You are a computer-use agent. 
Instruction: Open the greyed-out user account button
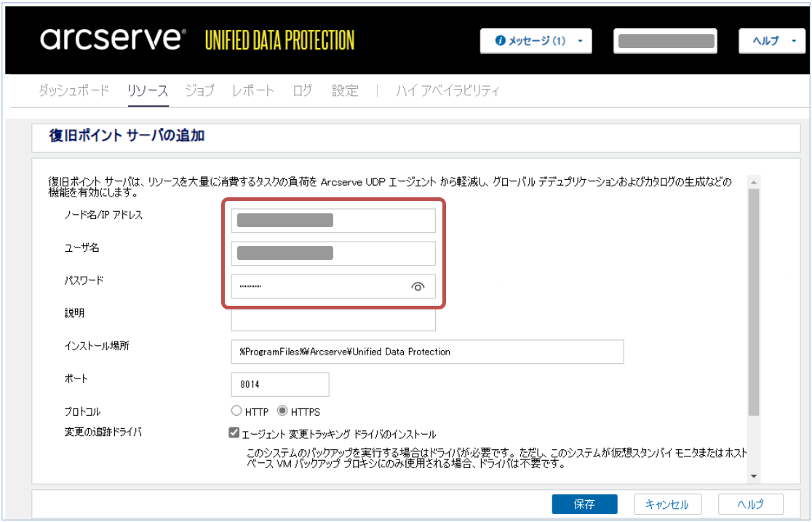point(666,41)
